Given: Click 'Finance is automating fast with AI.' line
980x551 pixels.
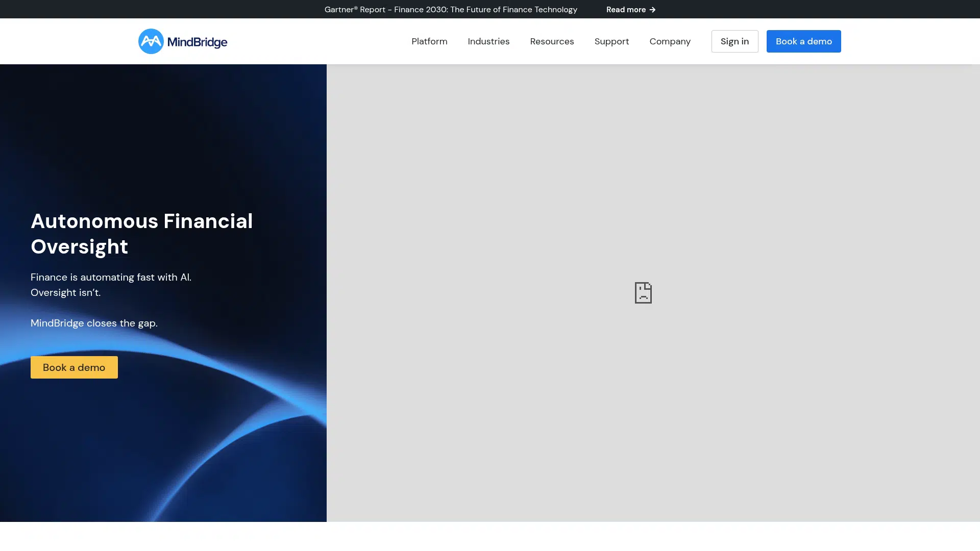Looking at the screenshot, I should click(111, 277).
